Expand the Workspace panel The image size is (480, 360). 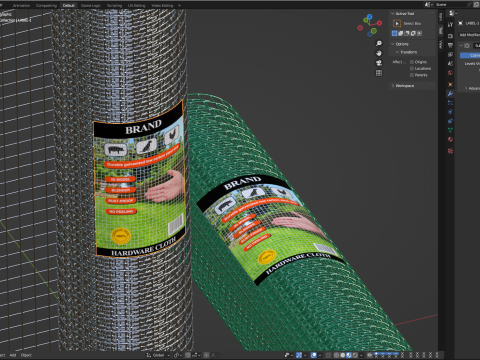tap(393, 86)
